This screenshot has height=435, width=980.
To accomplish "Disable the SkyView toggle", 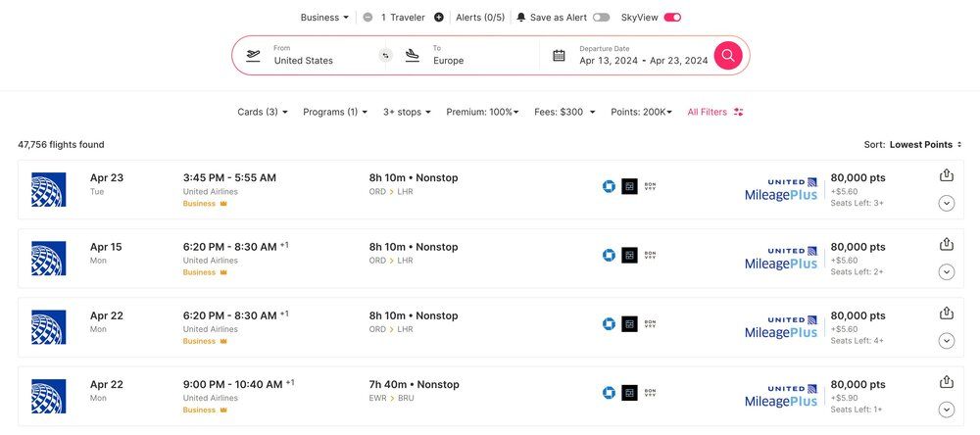I will 672,17.
